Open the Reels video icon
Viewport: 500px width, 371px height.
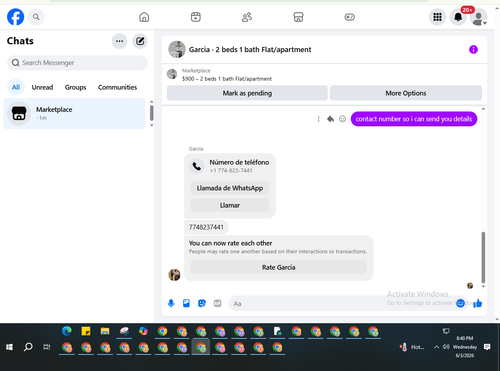click(196, 17)
